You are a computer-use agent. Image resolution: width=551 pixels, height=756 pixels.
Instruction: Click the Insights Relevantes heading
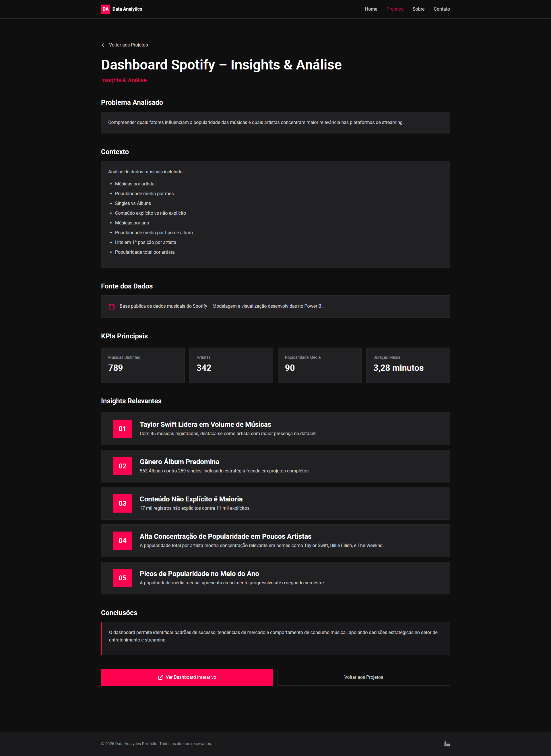pyautogui.click(x=131, y=401)
